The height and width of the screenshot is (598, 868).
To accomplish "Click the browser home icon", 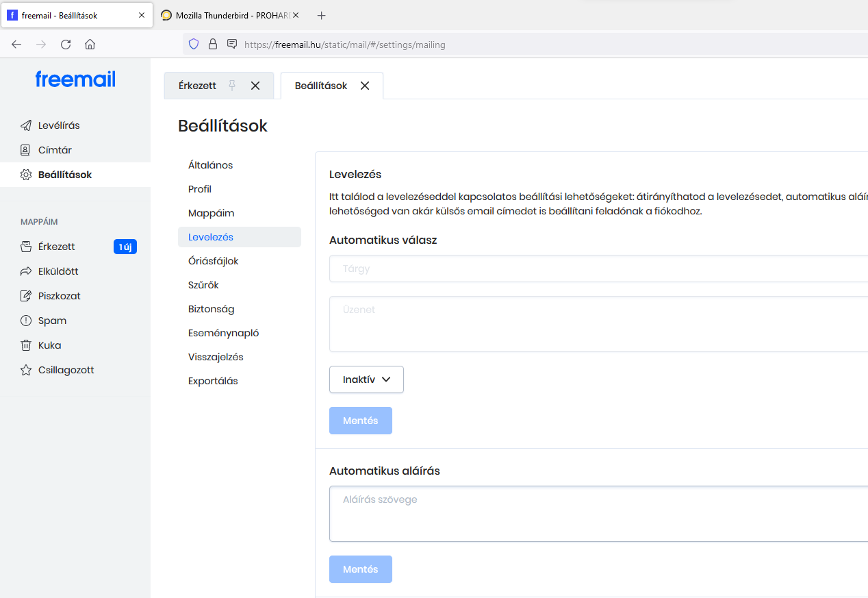I will pos(90,45).
